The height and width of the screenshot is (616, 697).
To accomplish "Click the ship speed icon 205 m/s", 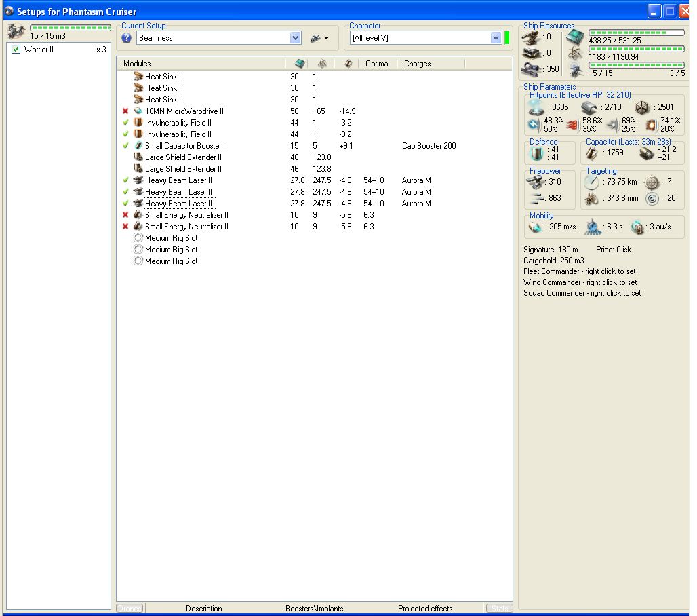I will pos(534,227).
